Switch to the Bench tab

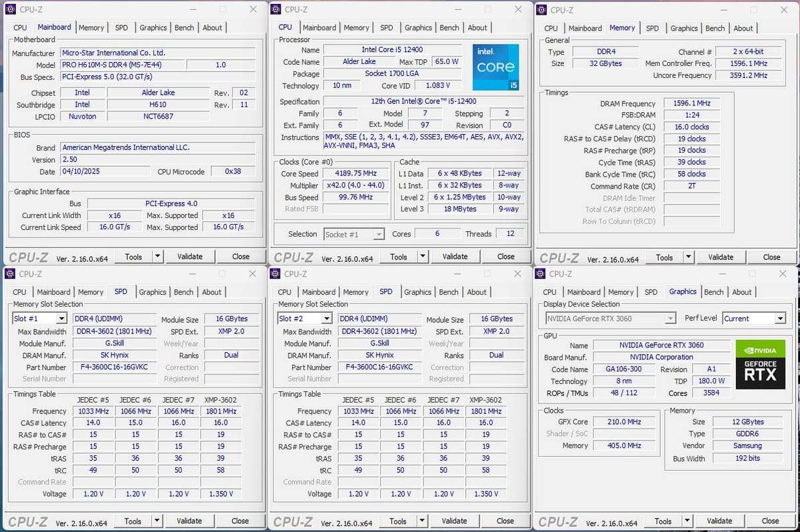click(x=184, y=27)
